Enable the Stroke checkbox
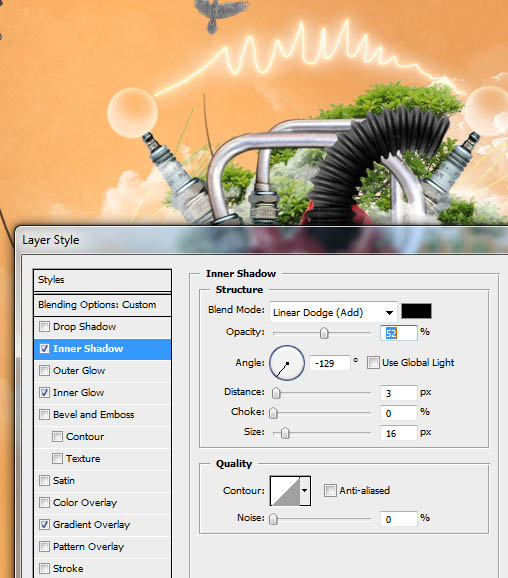 [44, 568]
